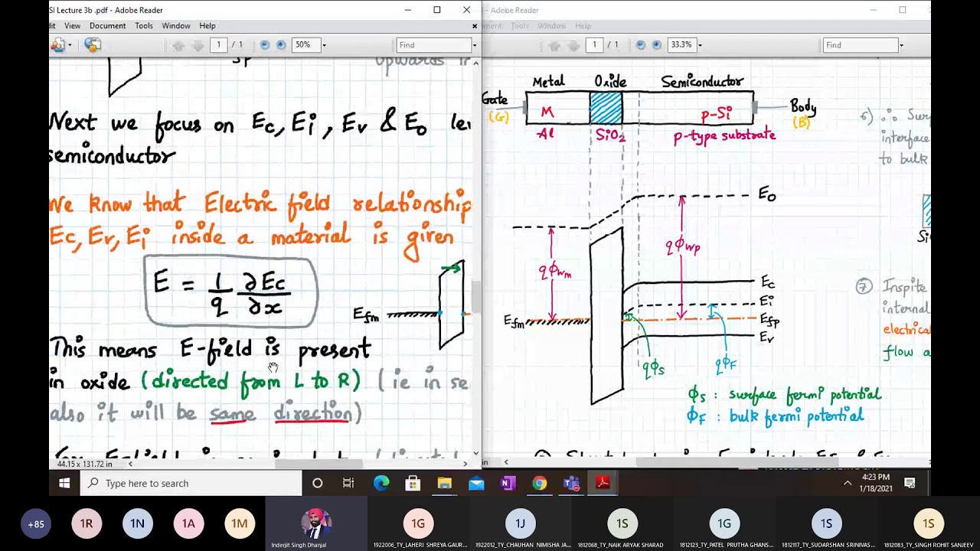Open File Explorer from taskbar

click(x=445, y=483)
